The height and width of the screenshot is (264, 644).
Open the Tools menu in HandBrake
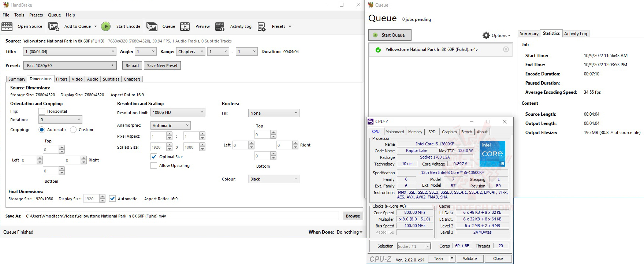[19, 15]
